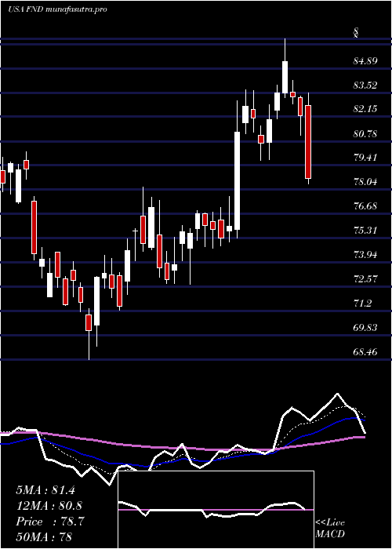This screenshot has height=549, width=392.
Task: Select the tallest white breakout candlestick
Action: click(x=238, y=180)
